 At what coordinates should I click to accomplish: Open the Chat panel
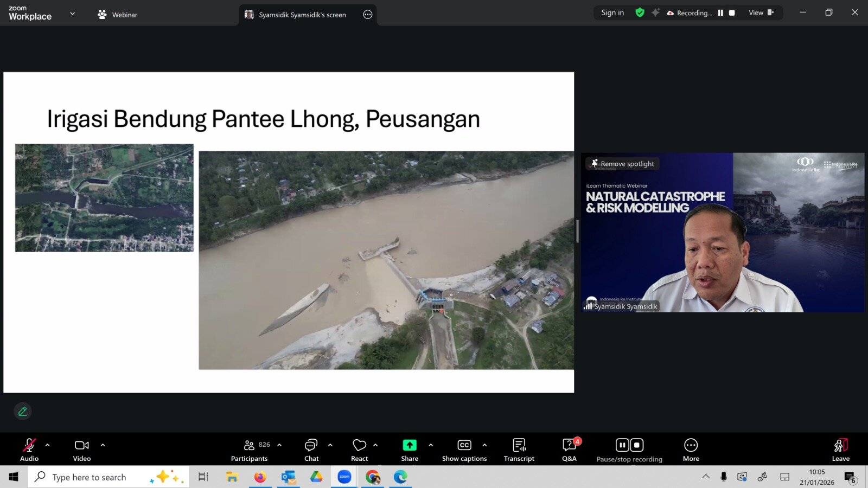(x=311, y=450)
